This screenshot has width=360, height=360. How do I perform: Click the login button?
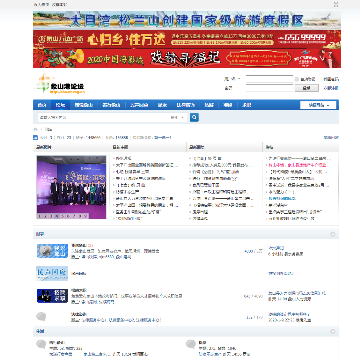306,88
